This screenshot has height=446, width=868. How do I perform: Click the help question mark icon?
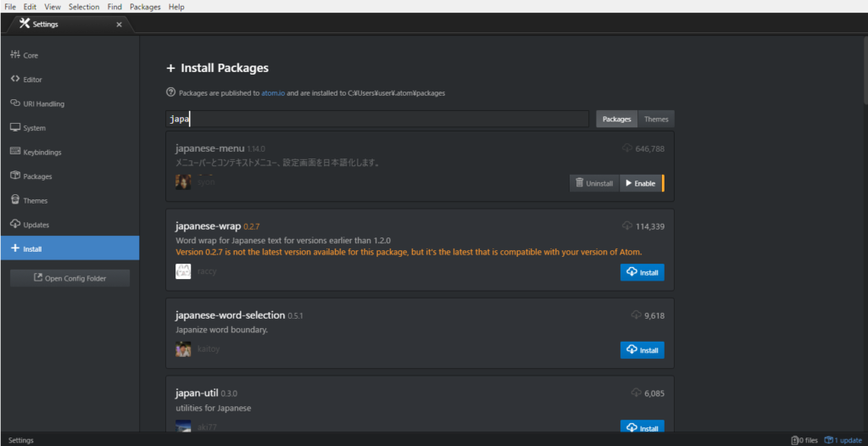tap(170, 92)
